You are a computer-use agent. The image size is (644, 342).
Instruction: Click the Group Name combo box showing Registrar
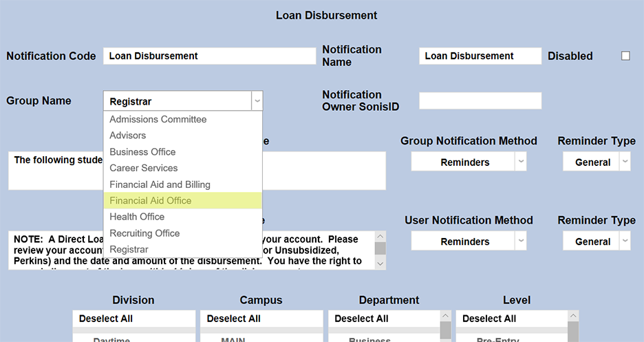183,101
